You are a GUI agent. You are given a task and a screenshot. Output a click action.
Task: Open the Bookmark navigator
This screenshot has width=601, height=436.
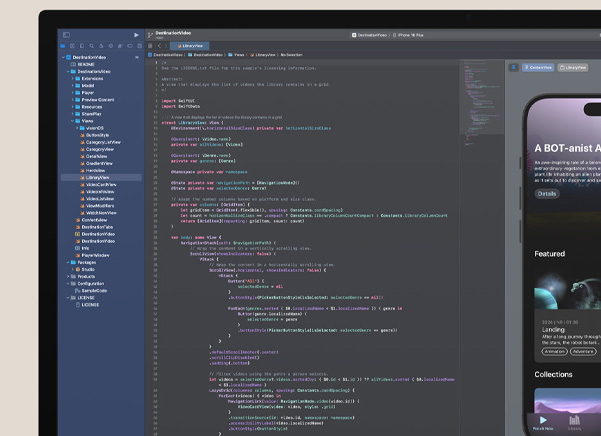82,46
